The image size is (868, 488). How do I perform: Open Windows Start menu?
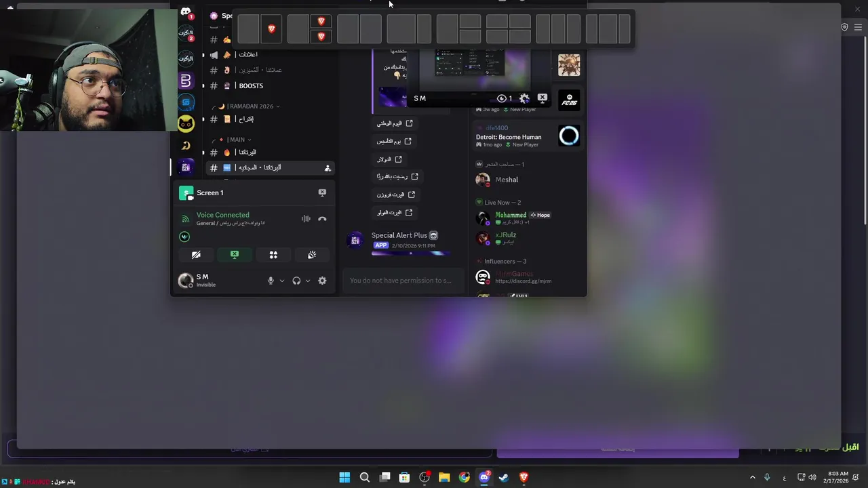[x=344, y=477]
